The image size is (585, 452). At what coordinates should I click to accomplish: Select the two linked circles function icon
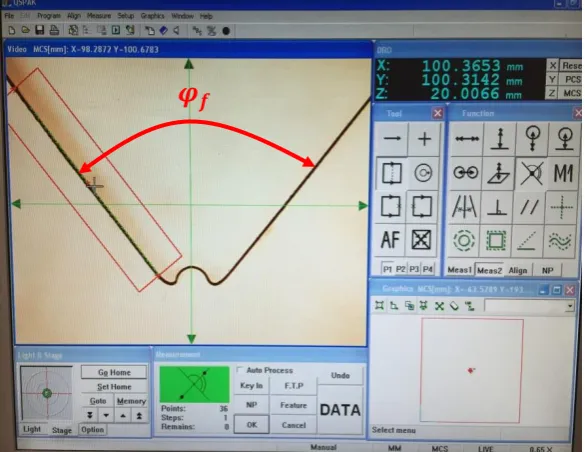click(466, 173)
